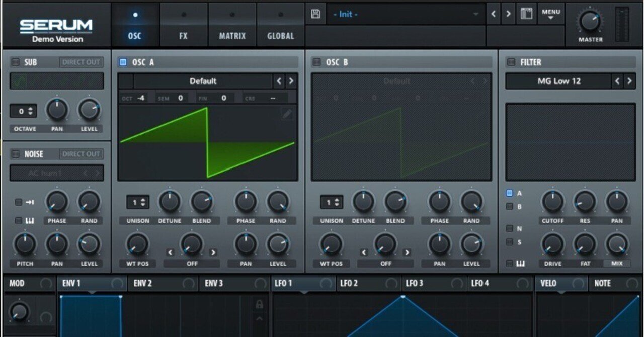644x337 pixels.
Task: Click the pencil icon to edit OSC A wavetable
Action: pos(286,114)
